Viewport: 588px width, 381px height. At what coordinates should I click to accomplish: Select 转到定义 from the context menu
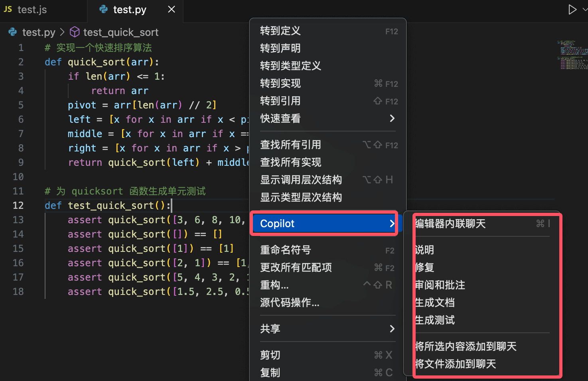pos(280,31)
